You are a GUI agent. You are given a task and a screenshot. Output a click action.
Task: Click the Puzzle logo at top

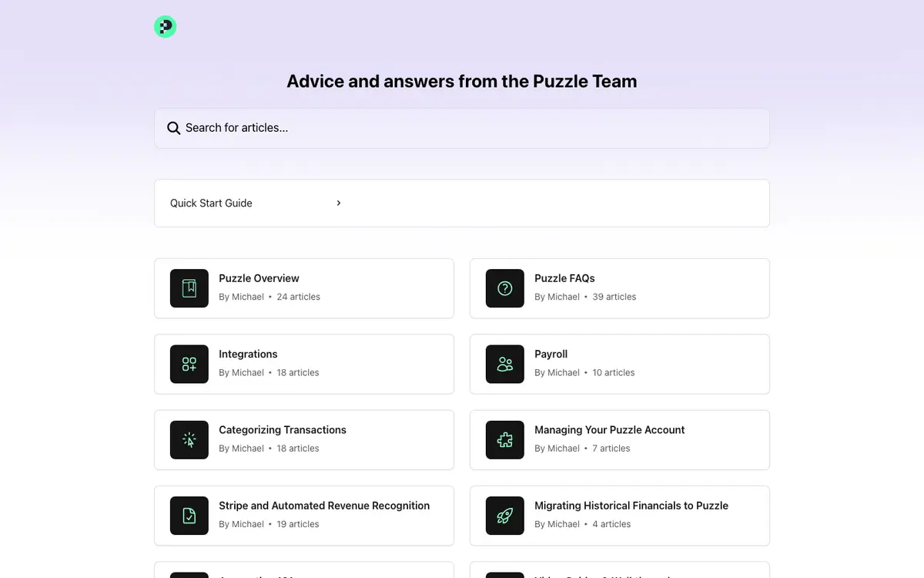click(166, 27)
